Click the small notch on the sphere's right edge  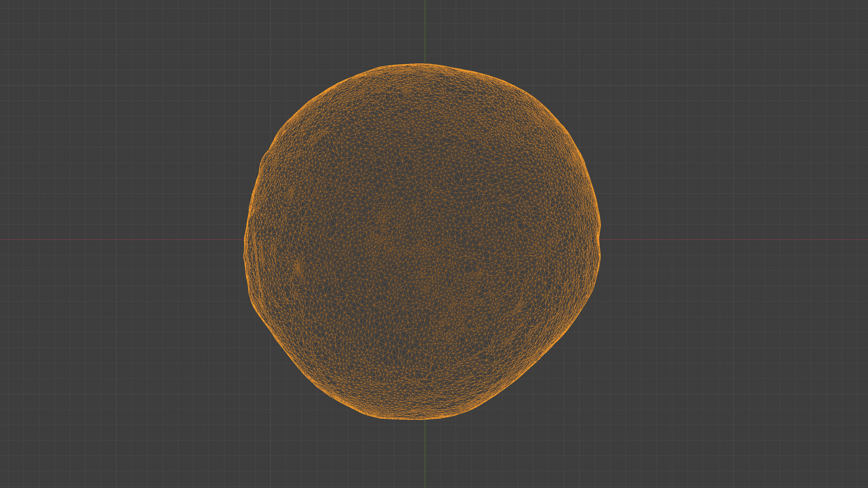(599, 238)
